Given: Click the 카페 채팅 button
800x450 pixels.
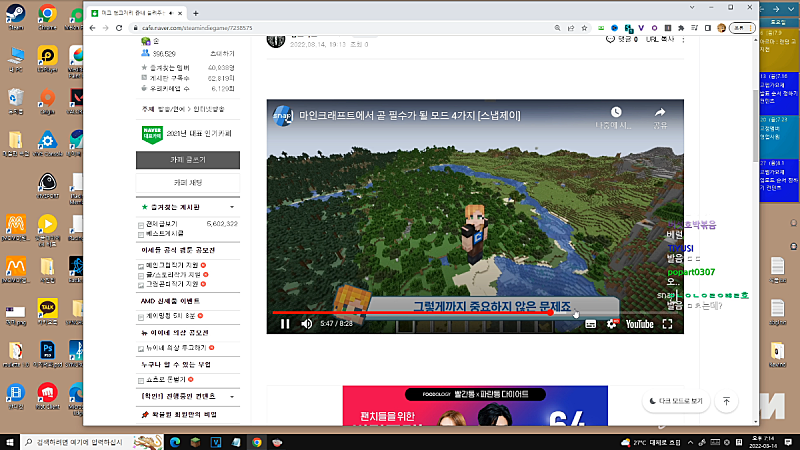Looking at the screenshot, I should (x=188, y=183).
